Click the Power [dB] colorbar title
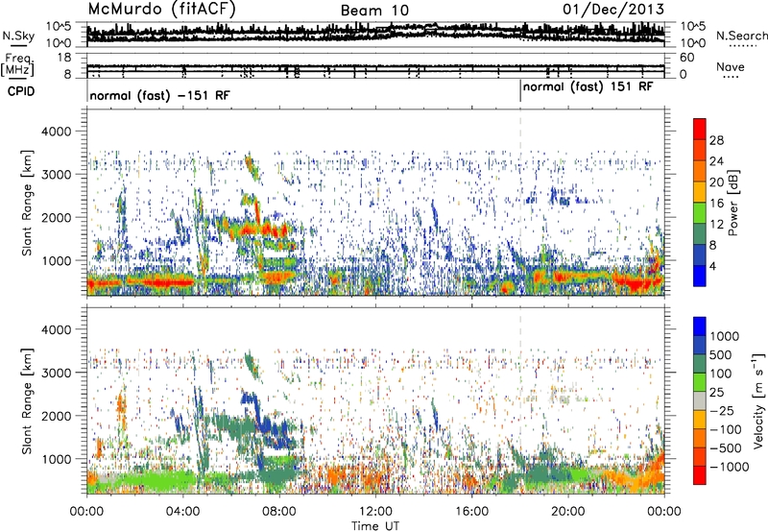The height and width of the screenshot is (532, 768). pos(732,204)
